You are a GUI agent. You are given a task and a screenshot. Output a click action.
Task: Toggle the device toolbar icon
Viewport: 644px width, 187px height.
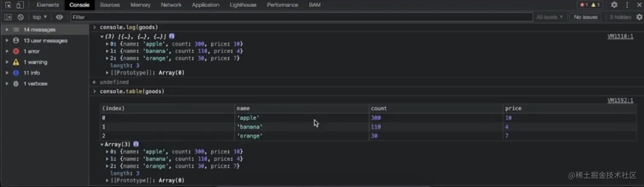(20, 5)
